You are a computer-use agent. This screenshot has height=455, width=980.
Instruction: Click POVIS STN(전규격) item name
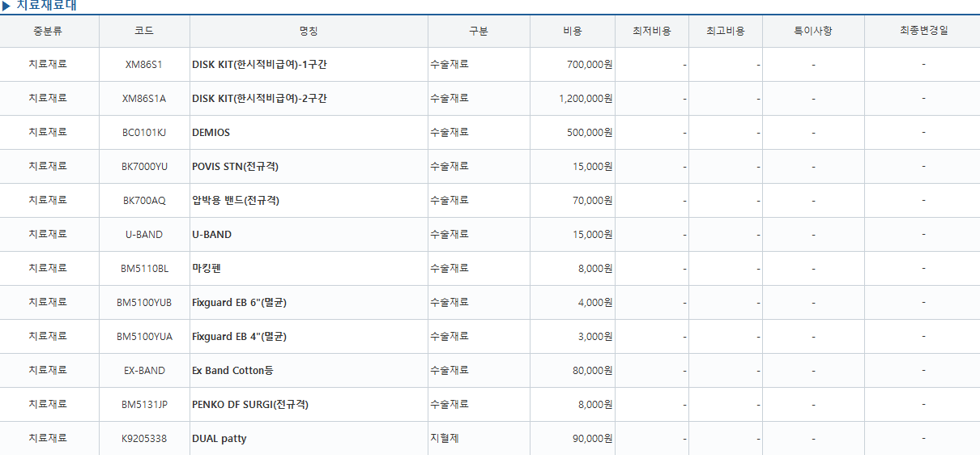coord(235,167)
